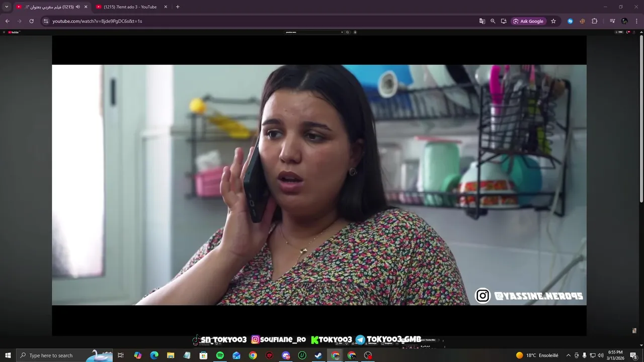This screenshot has width=644, height=362.
Task: Click the Windows taskbar search box
Action: pyautogui.click(x=64, y=355)
